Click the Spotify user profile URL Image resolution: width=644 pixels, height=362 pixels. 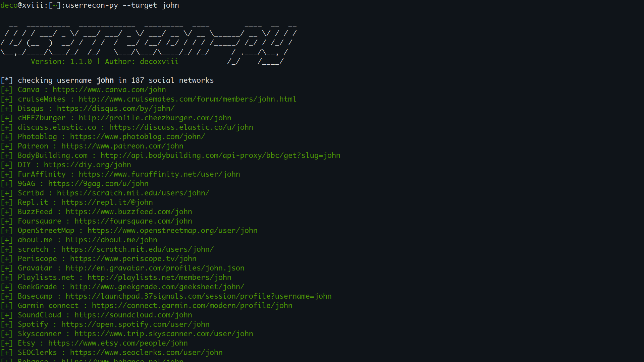tap(135, 324)
